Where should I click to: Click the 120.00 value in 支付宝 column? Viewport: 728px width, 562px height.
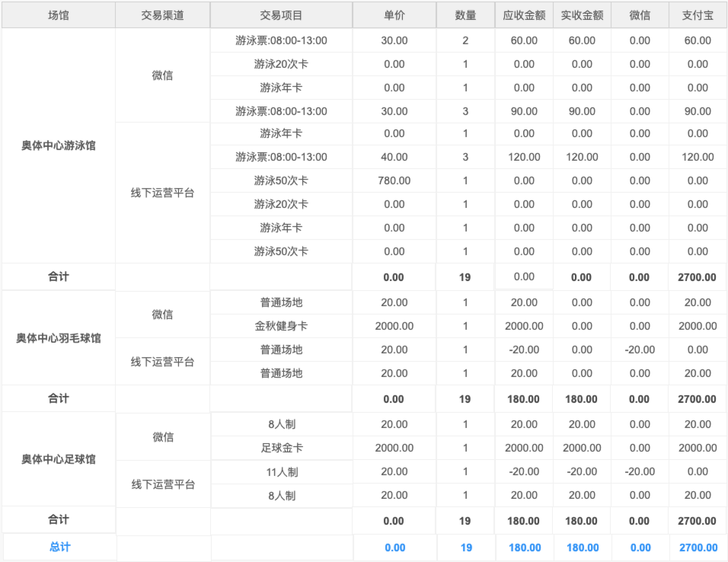click(x=698, y=157)
